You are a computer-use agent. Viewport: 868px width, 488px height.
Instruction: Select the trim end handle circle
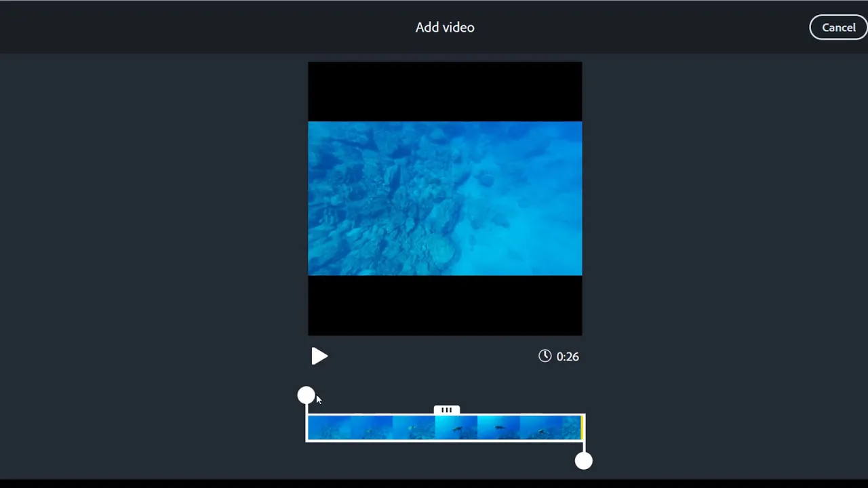[583, 461]
